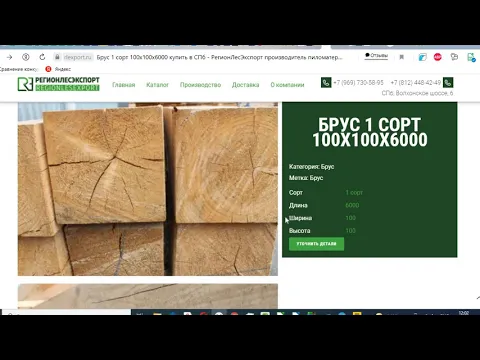This screenshot has width=480, height=360.
Task: Click the 1 сорт grade value
Action: [x=354, y=193]
